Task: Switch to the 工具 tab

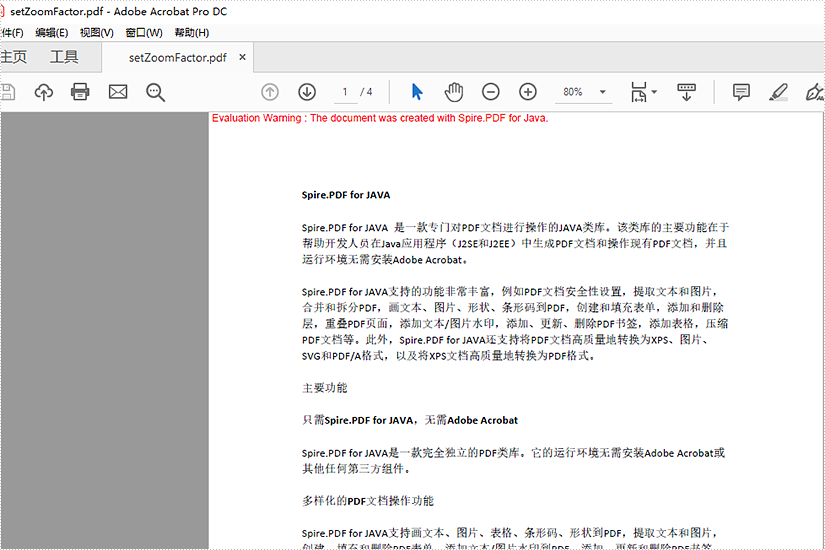Action: tap(64, 57)
